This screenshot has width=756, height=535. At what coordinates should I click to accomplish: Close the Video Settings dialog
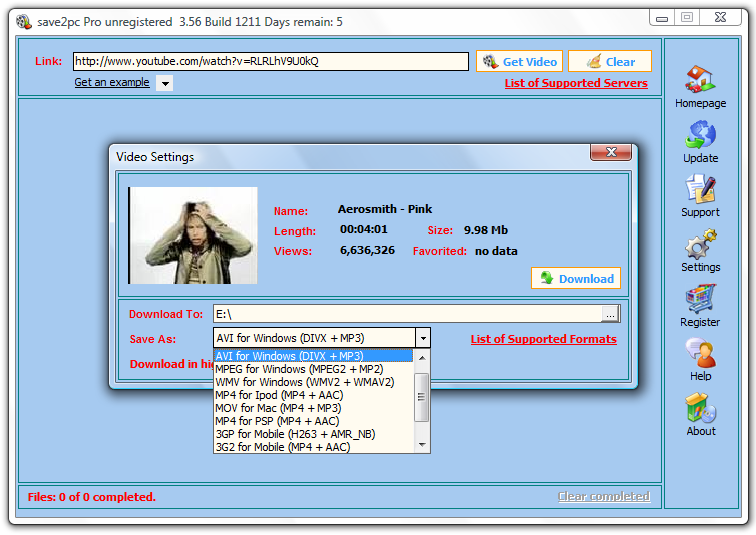point(611,152)
